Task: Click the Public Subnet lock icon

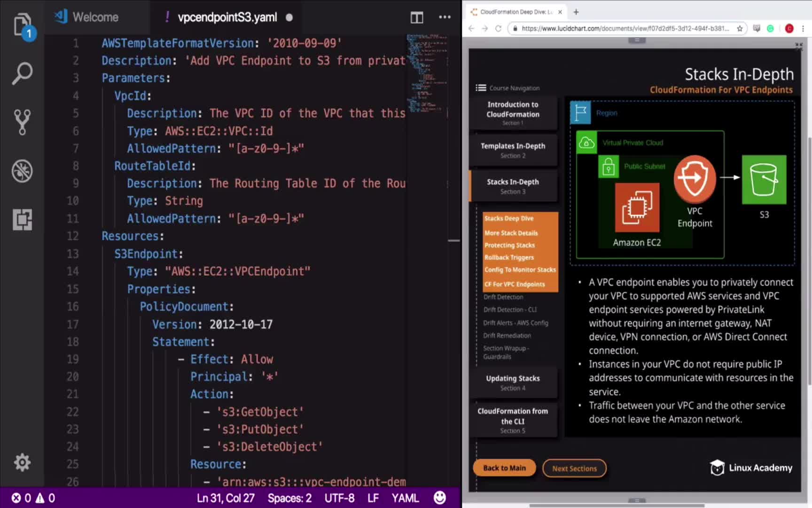Action: click(609, 167)
